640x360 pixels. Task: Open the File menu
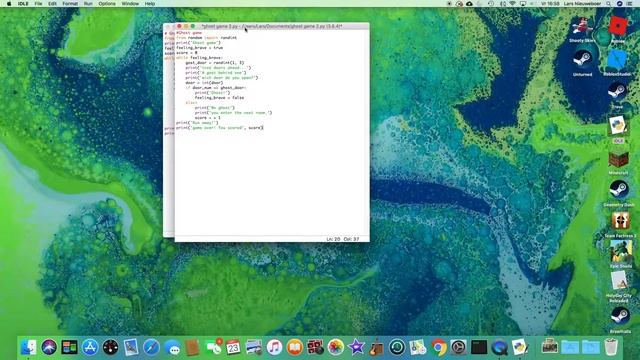pos(38,4)
